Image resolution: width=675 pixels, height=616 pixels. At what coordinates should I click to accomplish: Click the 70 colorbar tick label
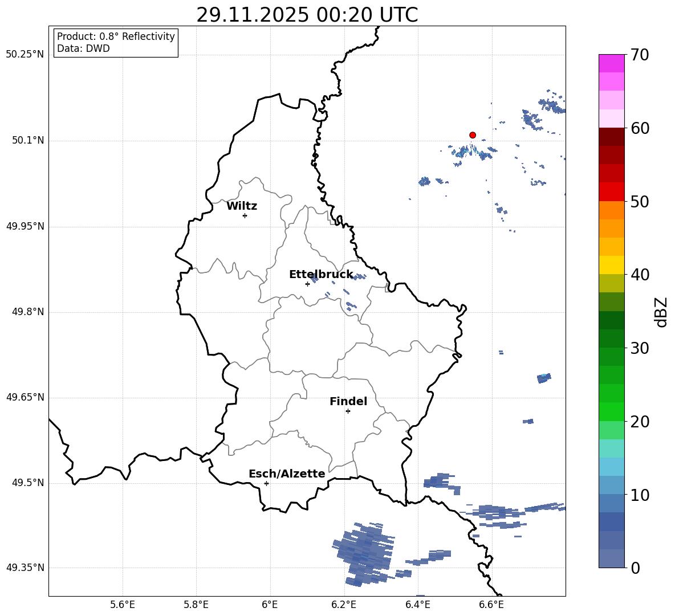pos(639,55)
